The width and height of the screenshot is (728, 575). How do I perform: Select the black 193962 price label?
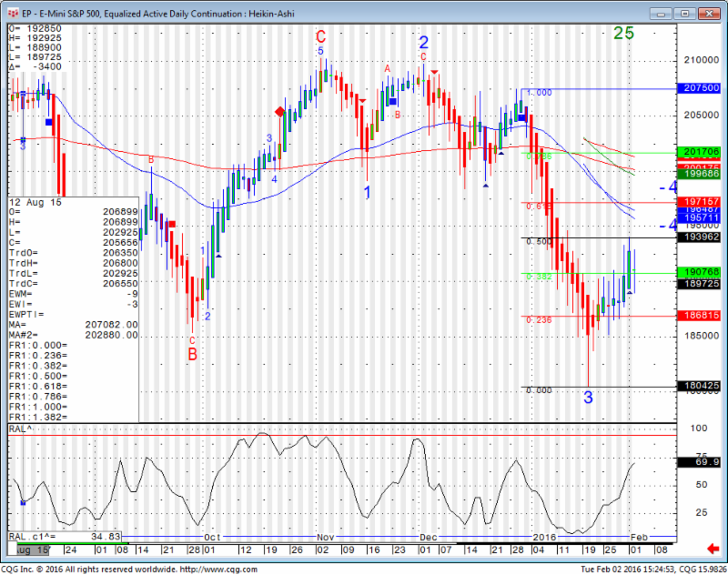point(699,237)
